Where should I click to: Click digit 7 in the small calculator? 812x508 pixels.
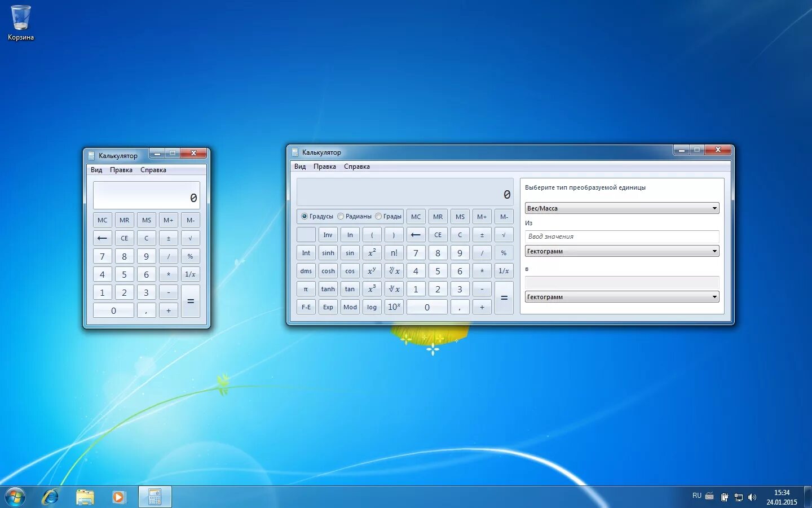[102, 256]
